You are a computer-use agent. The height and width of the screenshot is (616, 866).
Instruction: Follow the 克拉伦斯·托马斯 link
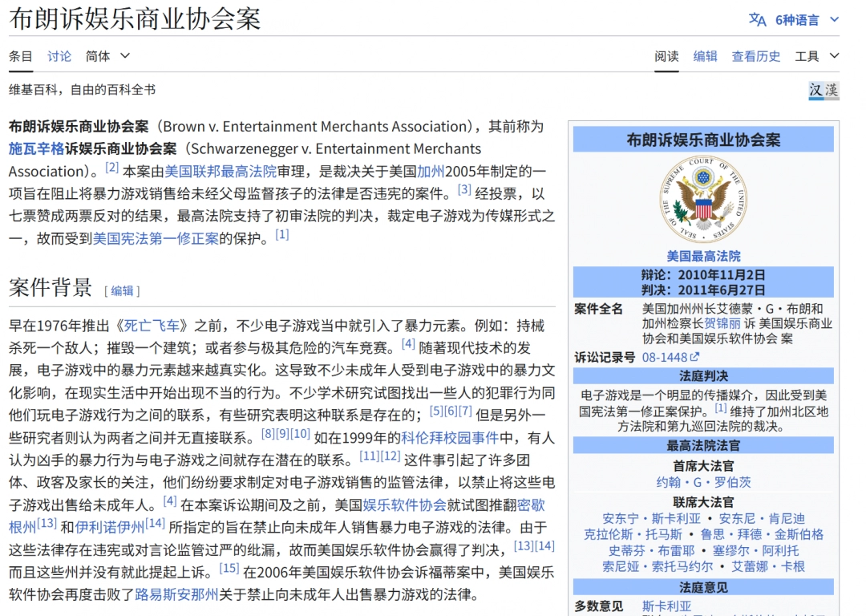(x=633, y=535)
